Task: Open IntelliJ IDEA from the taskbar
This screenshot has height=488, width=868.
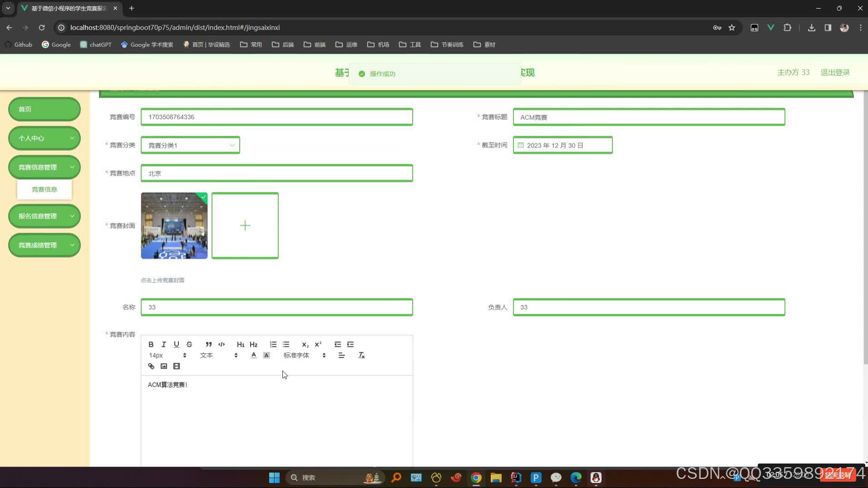Action: 516,478
